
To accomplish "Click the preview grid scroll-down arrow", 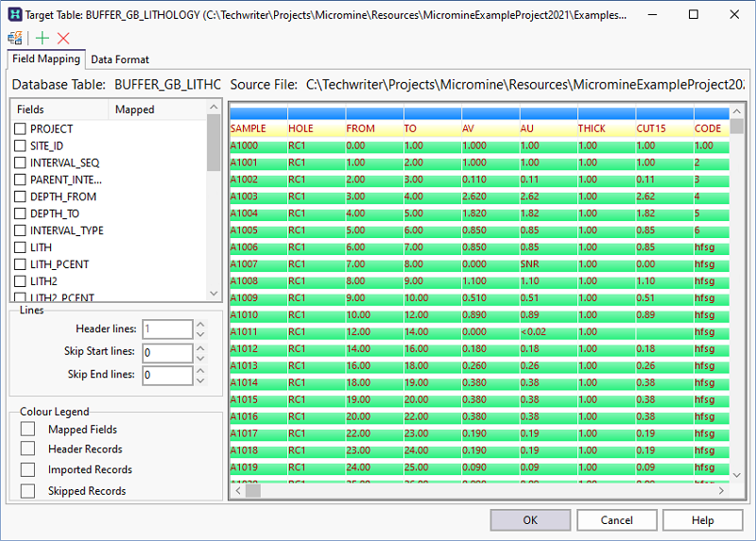I will coord(737,475).
